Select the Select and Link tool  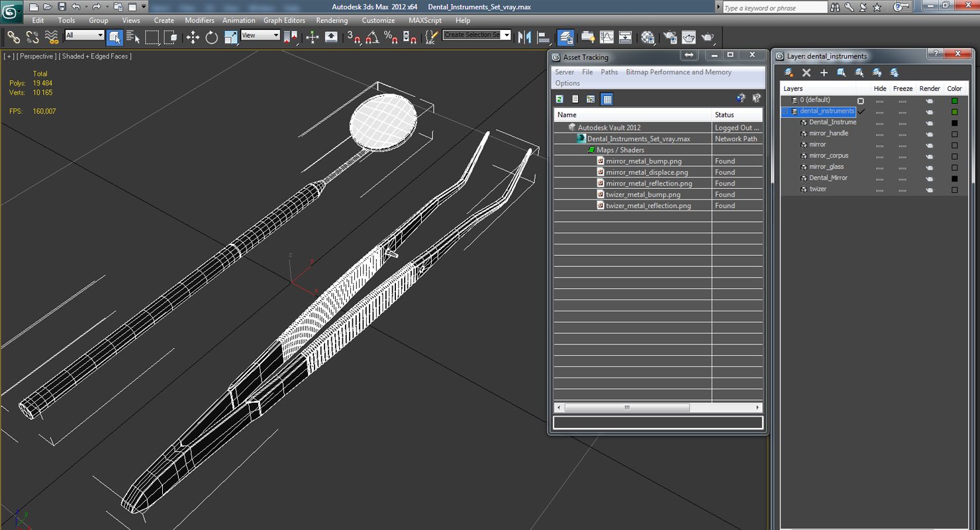[13, 38]
